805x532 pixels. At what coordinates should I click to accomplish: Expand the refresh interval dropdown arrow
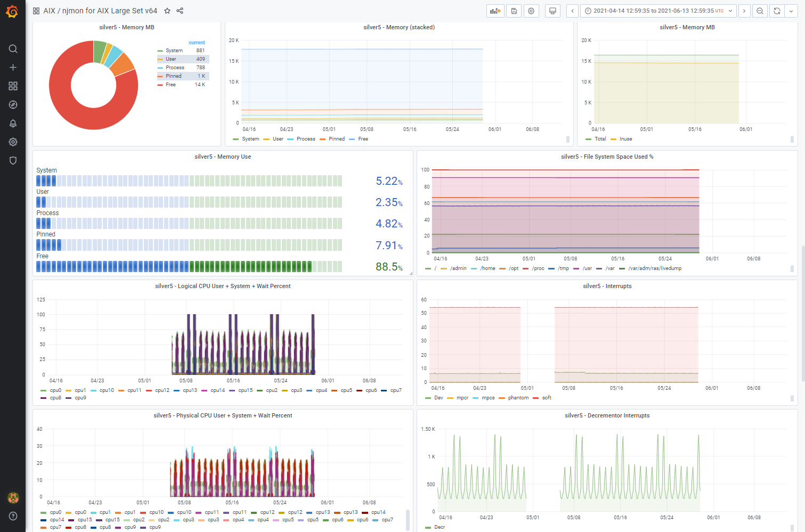[791, 11]
